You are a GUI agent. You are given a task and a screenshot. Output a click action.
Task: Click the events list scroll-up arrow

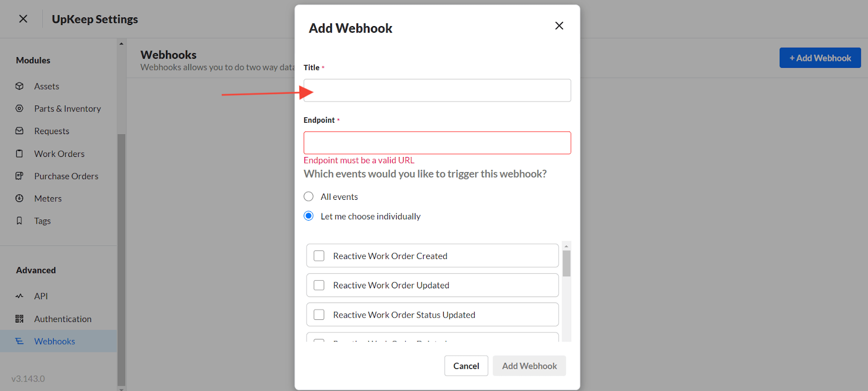pyautogui.click(x=566, y=246)
